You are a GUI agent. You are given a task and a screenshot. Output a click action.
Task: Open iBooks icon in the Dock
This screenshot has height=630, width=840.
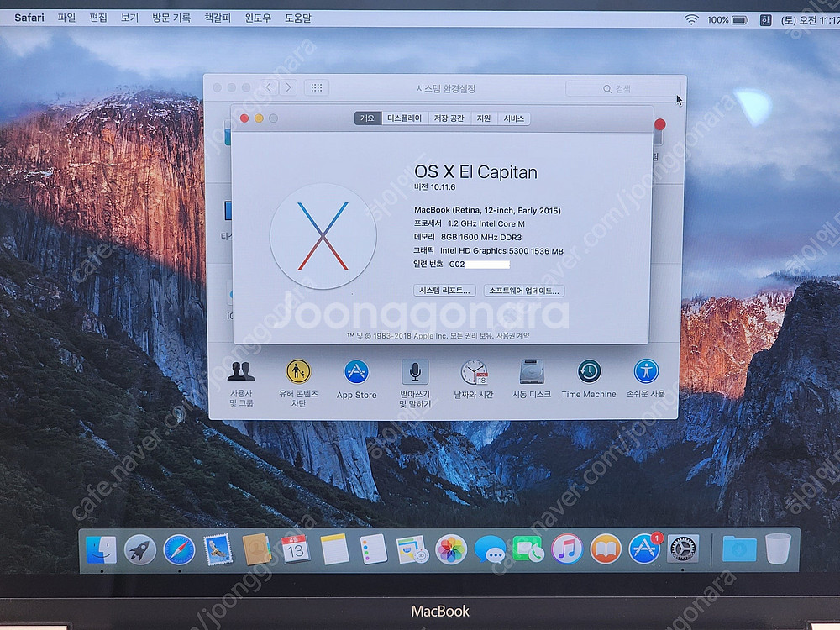(606, 549)
